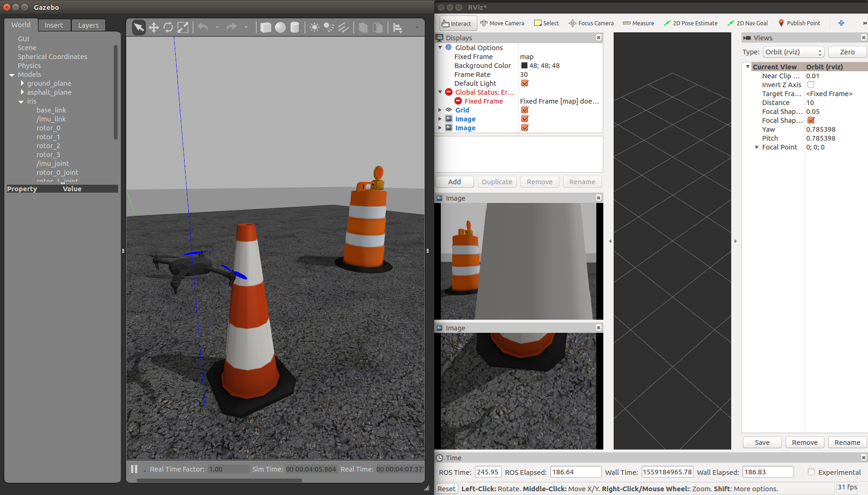Collapse the Current View node
The image size is (868, 495).
[748, 67]
